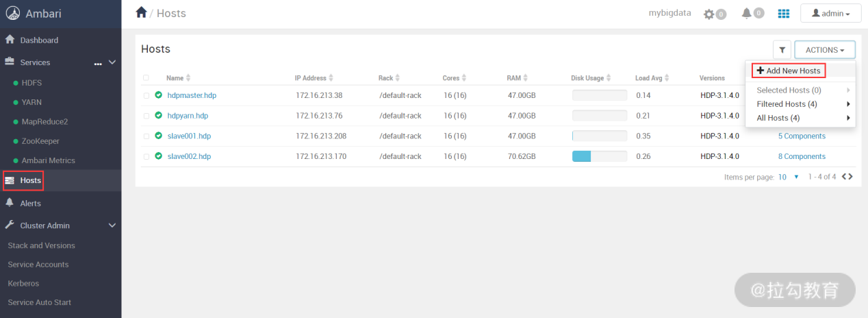
Task: Sort by Rack column arrows
Action: [398, 78]
